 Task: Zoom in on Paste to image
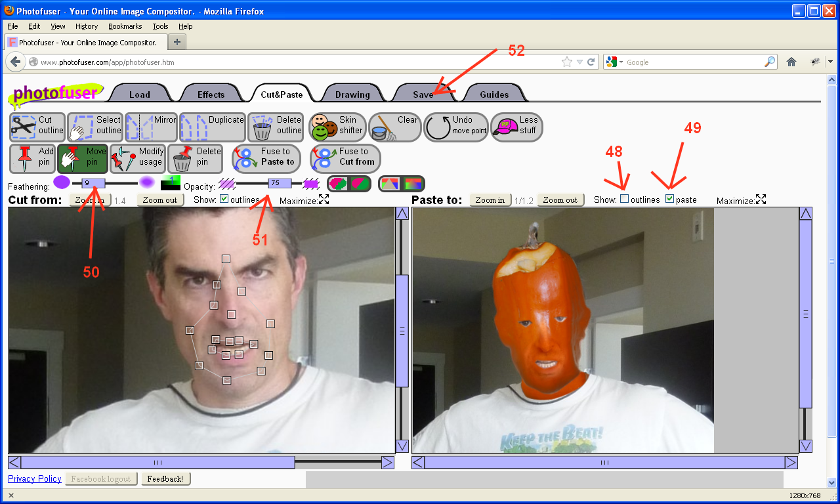click(490, 199)
